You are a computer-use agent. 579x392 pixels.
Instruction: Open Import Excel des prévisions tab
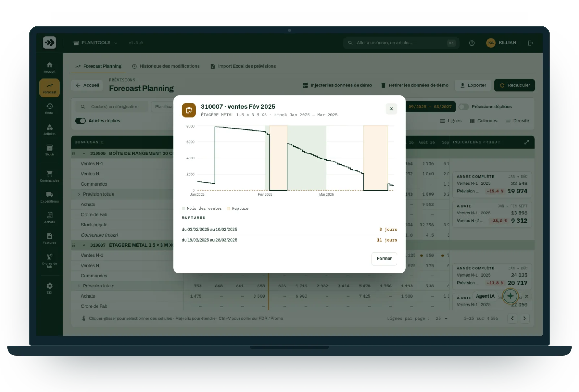tap(243, 66)
